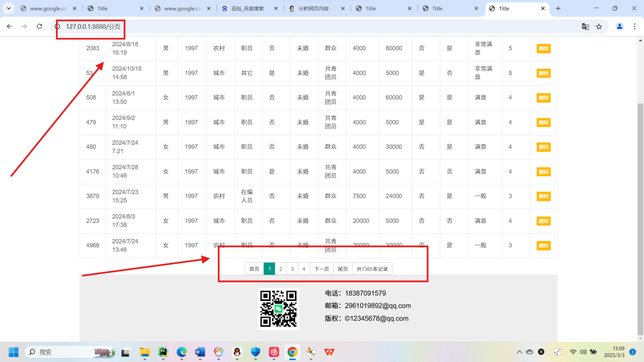
Task: Click the 共7365条记录 record count
Action: [x=372, y=269]
